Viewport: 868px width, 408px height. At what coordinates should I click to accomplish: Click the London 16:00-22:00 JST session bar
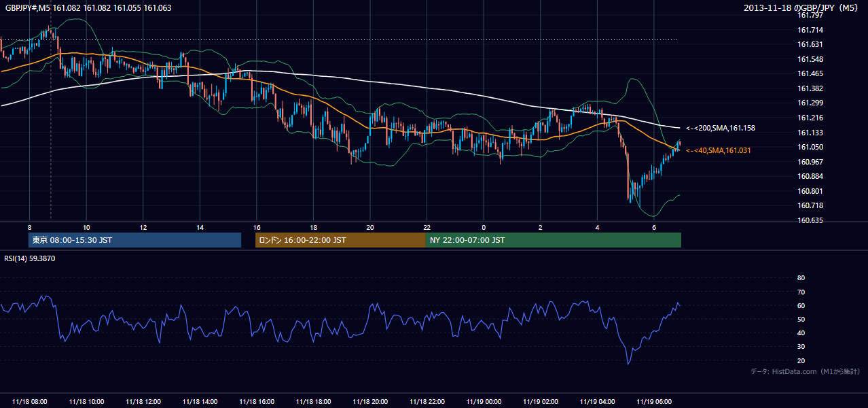tap(340, 240)
